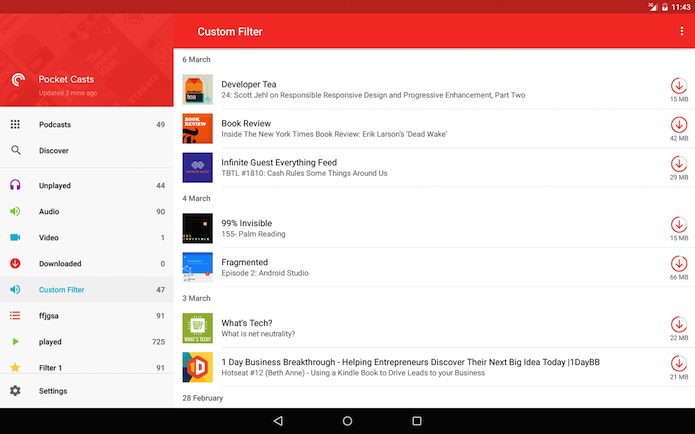695x434 pixels.
Task: Click the Podcasts grid icon
Action: pos(15,124)
